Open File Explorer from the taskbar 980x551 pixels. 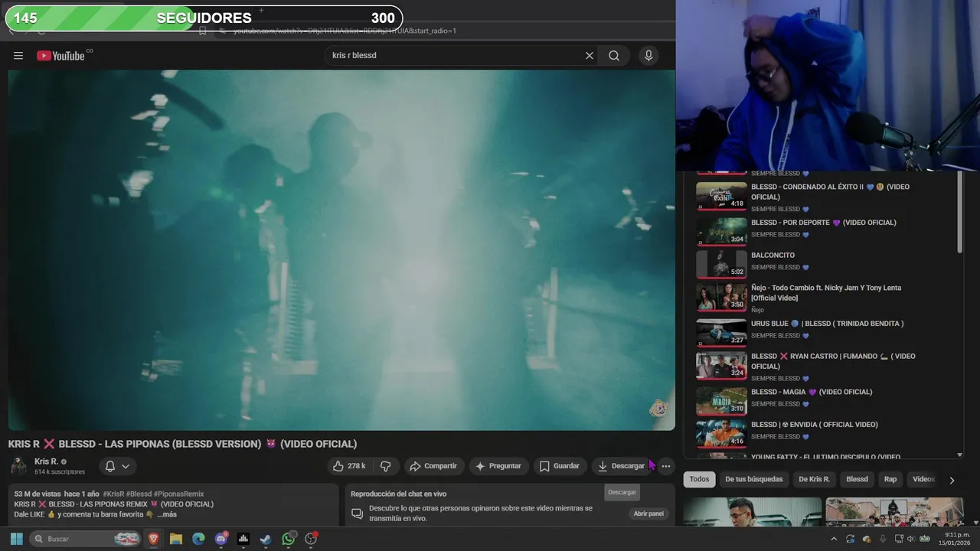[176, 539]
